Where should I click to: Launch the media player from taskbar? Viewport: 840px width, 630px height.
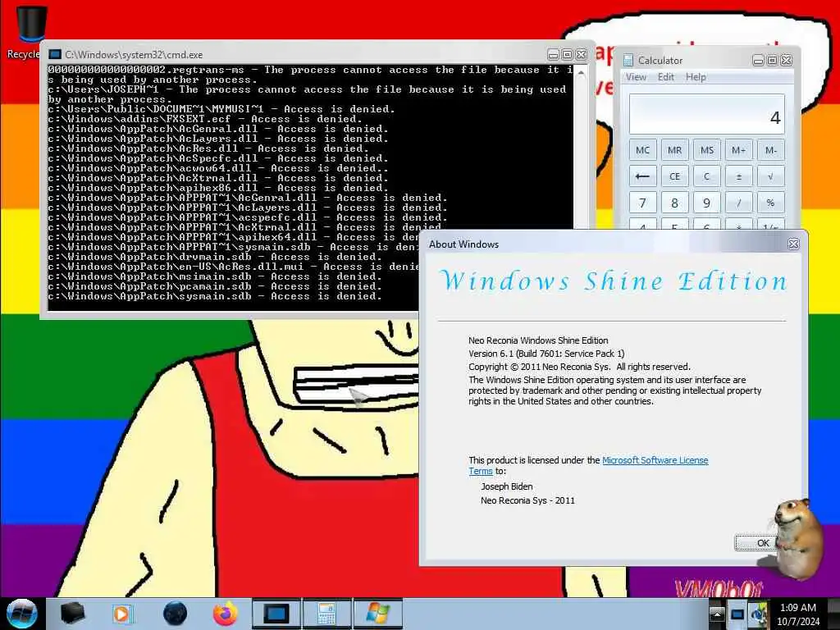pyautogui.click(x=122, y=614)
